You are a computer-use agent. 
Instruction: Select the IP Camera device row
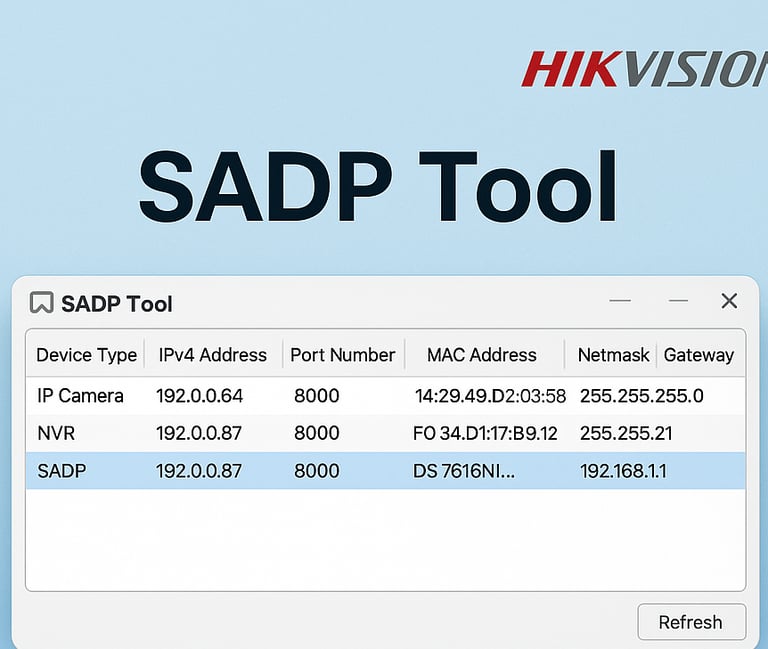point(385,396)
